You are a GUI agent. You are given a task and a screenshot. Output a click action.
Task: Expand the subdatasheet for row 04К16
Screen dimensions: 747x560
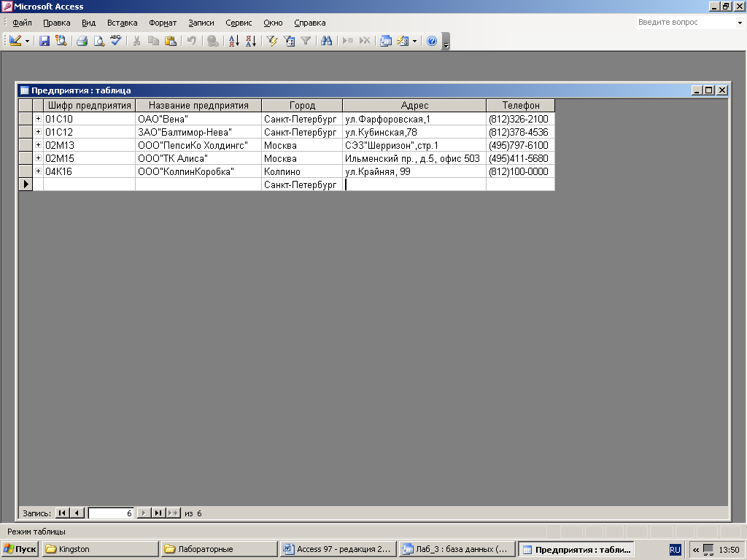click(x=38, y=171)
